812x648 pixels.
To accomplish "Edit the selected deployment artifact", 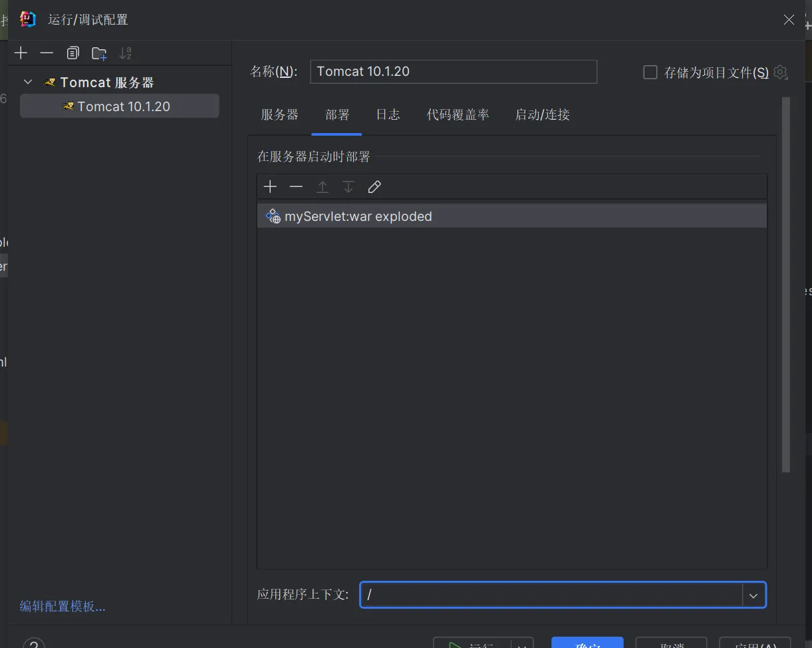I will (374, 187).
